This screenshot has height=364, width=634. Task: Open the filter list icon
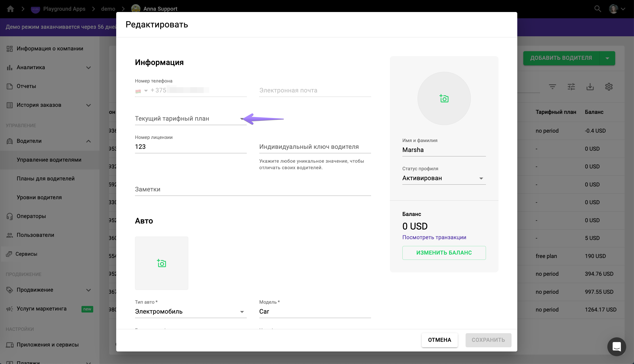click(552, 87)
